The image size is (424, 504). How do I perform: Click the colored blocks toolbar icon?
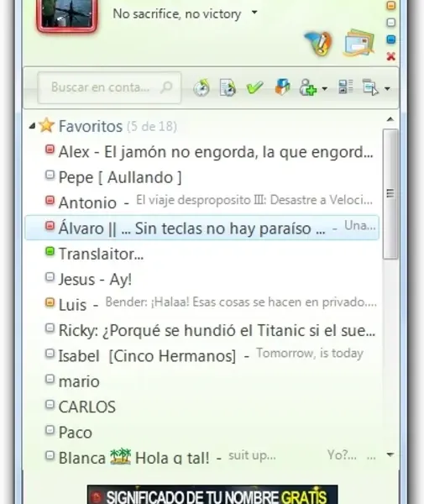282,87
